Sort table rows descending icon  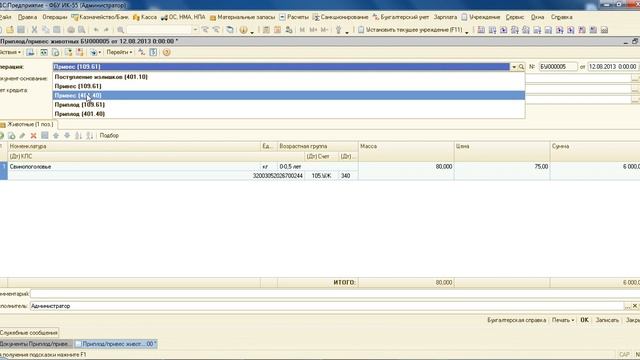pos(89,136)
